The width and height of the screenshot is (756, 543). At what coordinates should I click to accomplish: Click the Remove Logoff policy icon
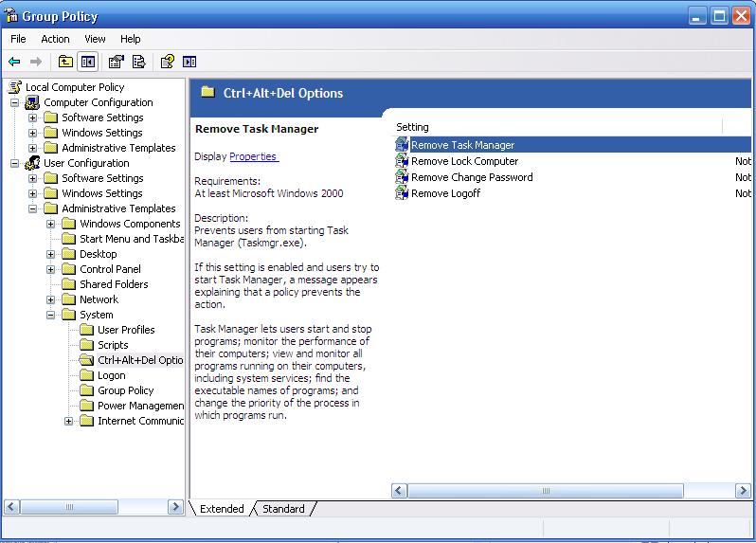402,193
